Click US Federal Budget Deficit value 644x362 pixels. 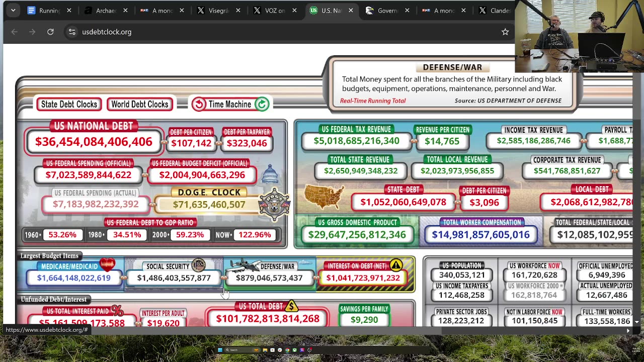(x=202, y=175)
